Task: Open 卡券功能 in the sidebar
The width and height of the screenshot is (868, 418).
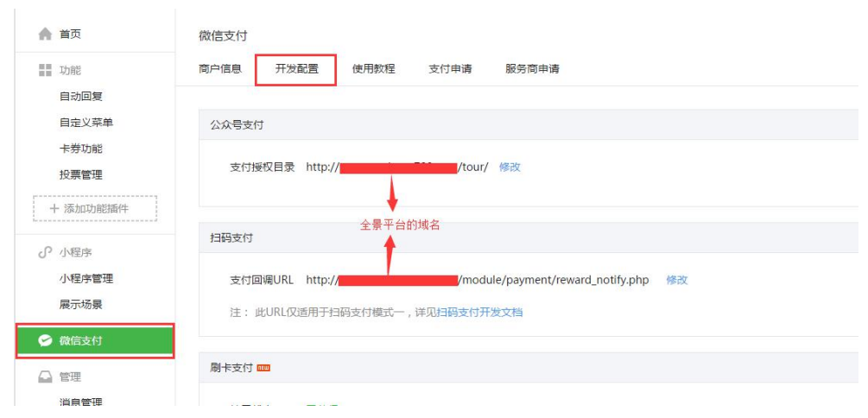Action: tap(81, 149)
